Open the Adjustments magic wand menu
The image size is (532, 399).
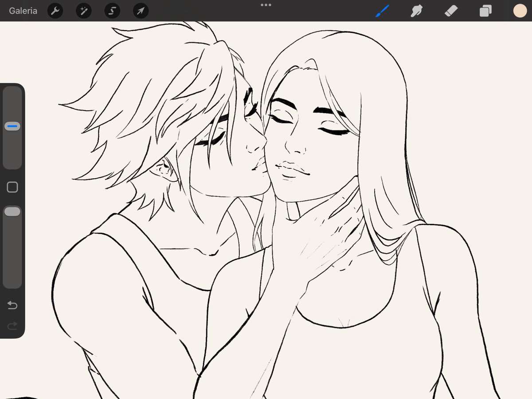click(83, 11)
